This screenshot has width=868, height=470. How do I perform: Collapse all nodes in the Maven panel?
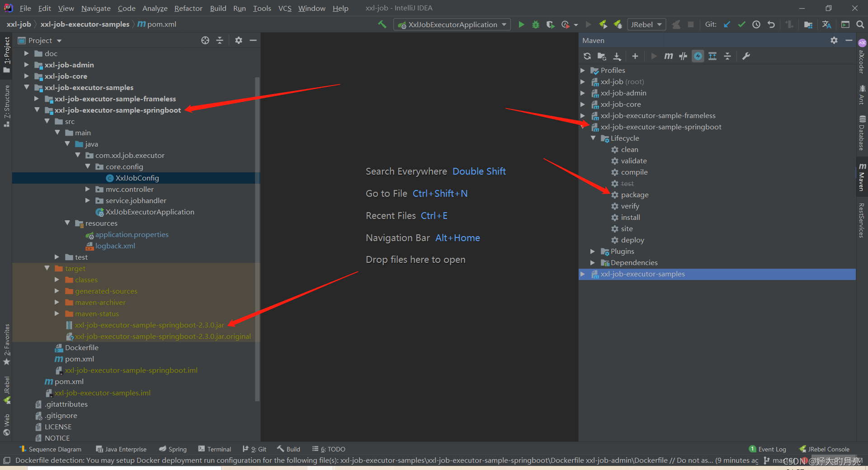727,56
